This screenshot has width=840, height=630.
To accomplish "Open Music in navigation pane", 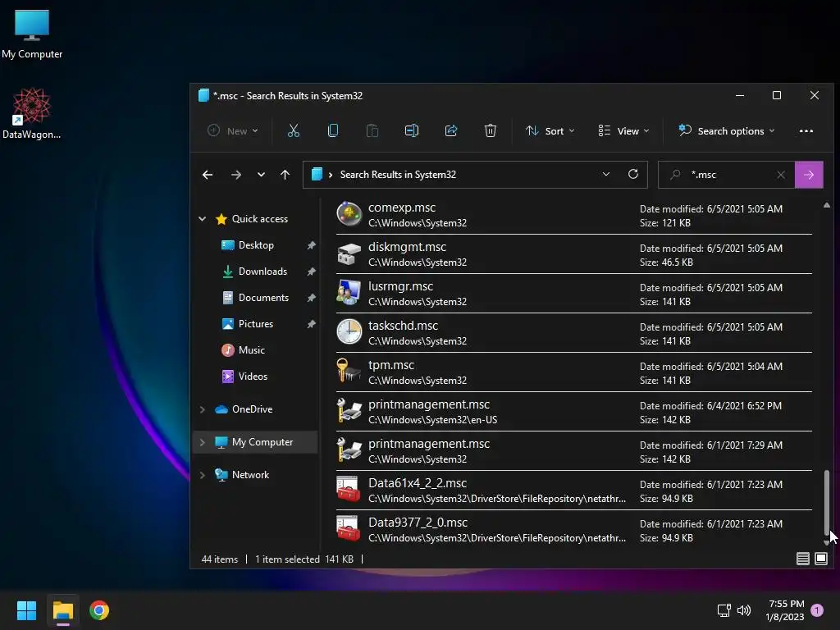I will coord(251,349).
